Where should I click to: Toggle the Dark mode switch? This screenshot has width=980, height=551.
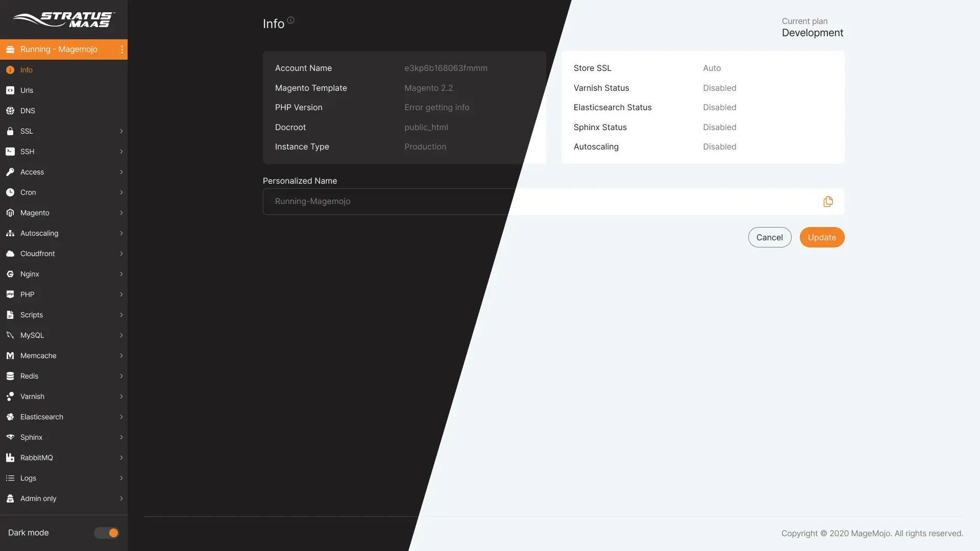coord(106,533)
